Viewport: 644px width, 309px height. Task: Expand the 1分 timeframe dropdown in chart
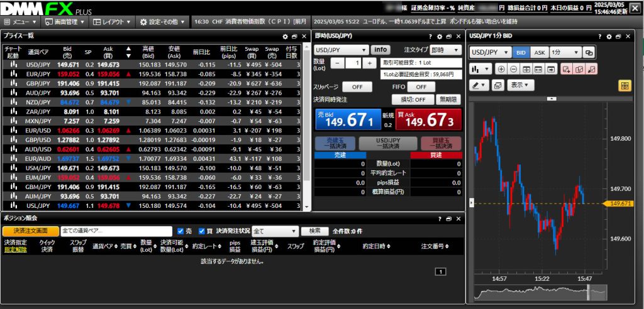pos(564,53)
